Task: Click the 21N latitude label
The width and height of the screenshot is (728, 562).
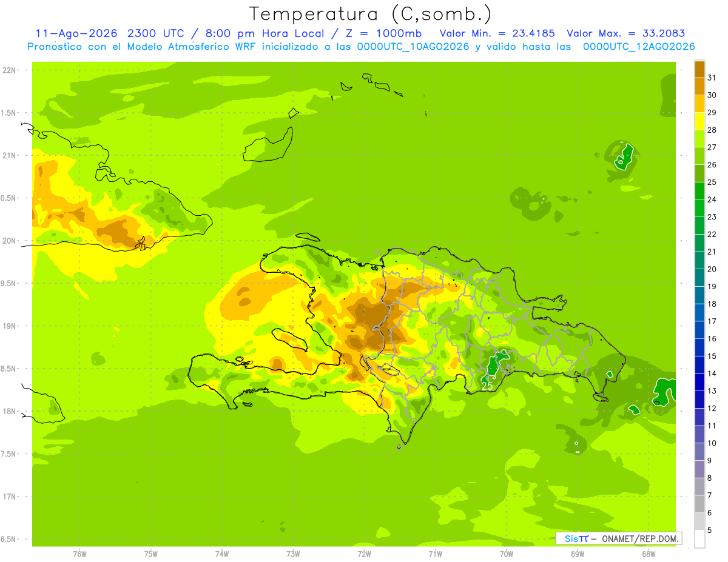Action: [9, 155]
